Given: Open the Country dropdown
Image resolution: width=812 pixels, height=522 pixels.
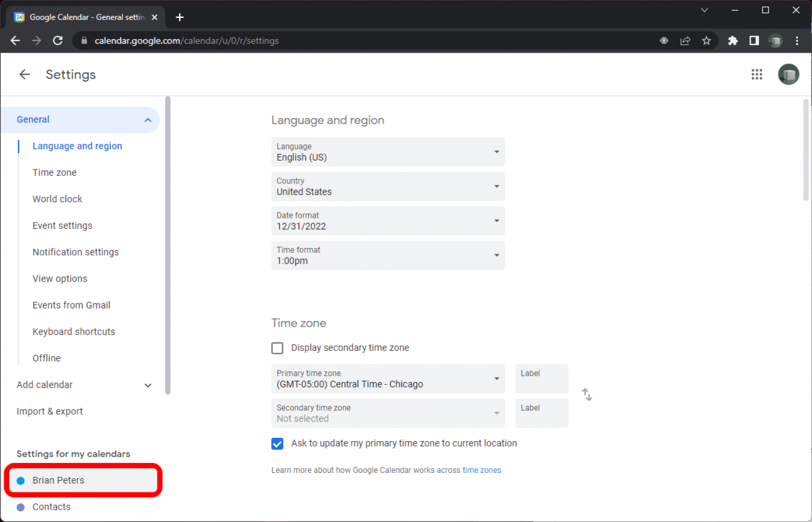Looking at the screenshot, I should tap(388, 186).
